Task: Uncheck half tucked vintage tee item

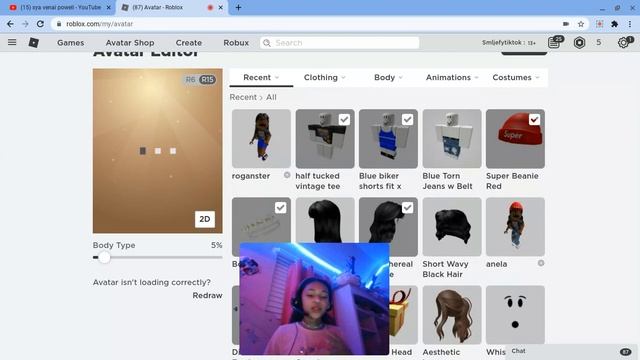Action: tap(344, 120)
